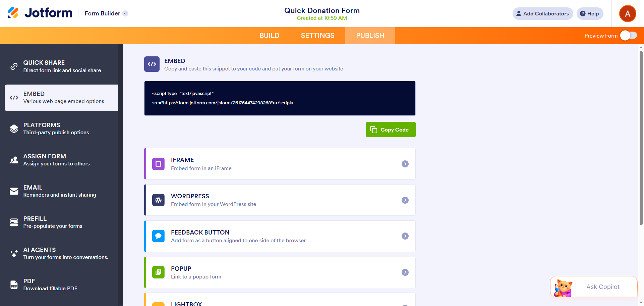
Task: Click the question mark Help icon
Action: pyautogui.click(x=583, y=13)
